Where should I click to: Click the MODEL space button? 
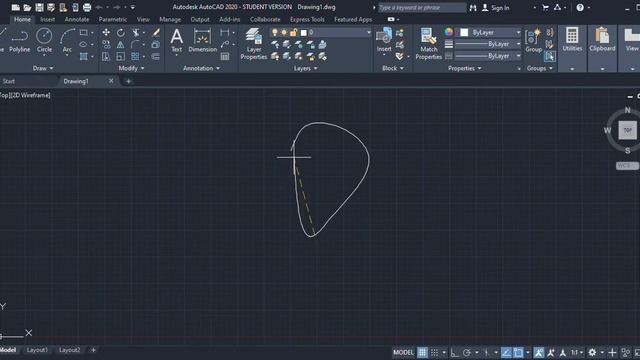point(403,352)
